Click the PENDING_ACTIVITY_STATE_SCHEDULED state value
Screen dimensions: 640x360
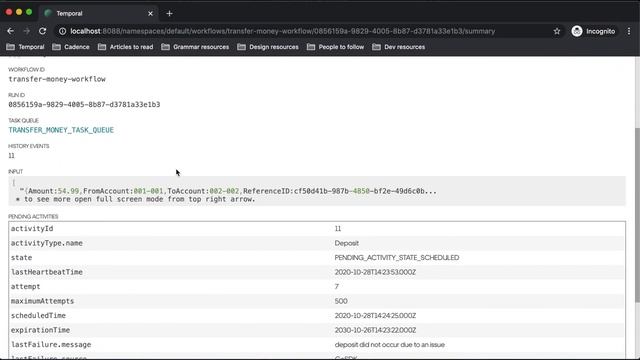pyautogui.click(x=397, y=258)
